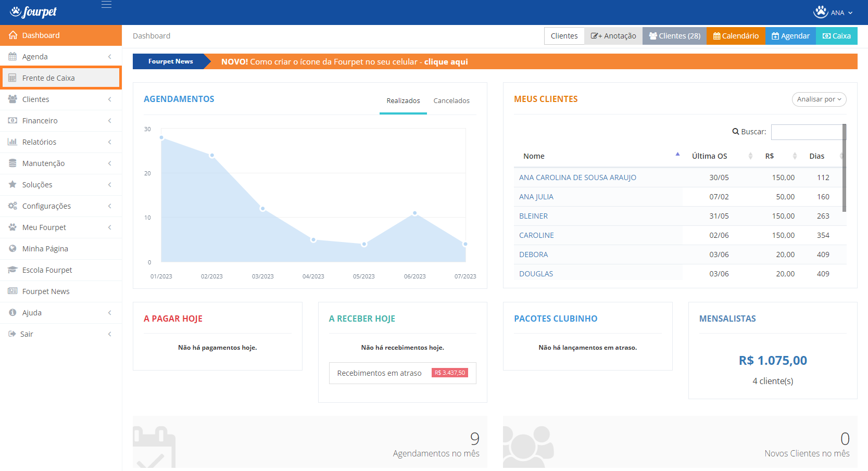Toggle the hamburger sidebar menu
This screenshot has width=868, height=471.
click(x=106, y=5)
